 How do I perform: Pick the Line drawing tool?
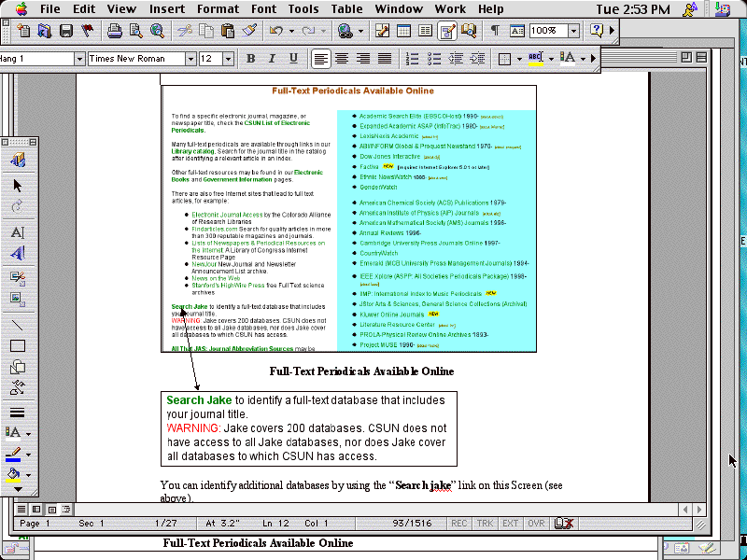pyautogui.click(x=18, y=325)
